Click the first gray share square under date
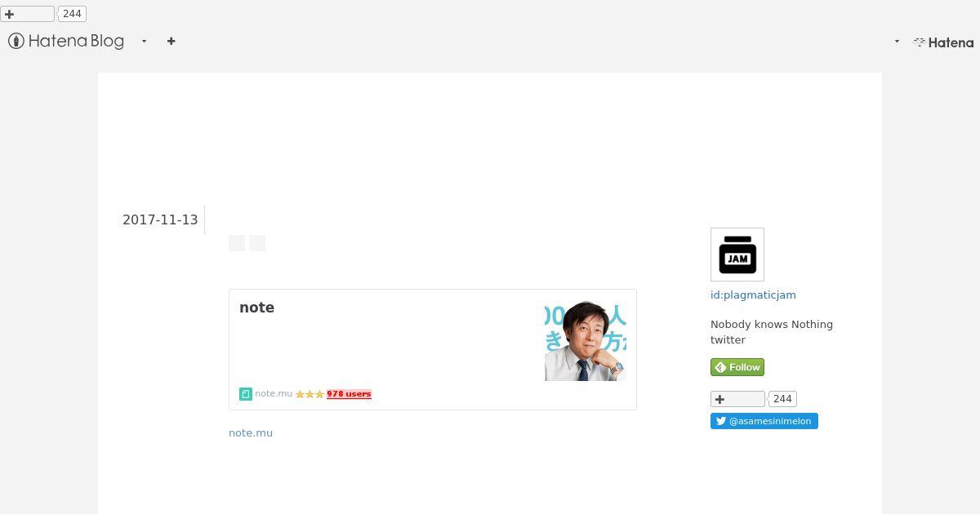The height and width of the screenshot is (514, 980). [237, 243]
